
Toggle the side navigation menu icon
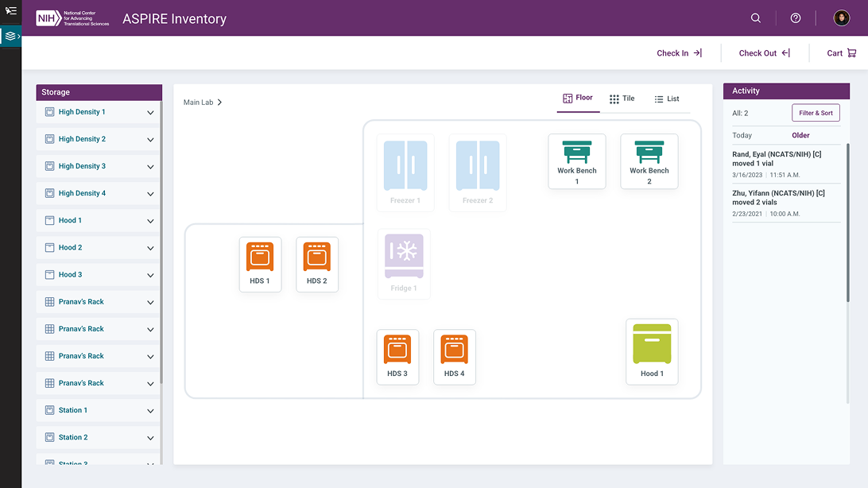tap(10, 10)
